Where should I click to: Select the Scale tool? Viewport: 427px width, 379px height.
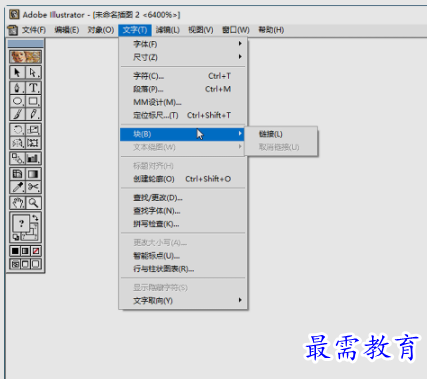33,130
